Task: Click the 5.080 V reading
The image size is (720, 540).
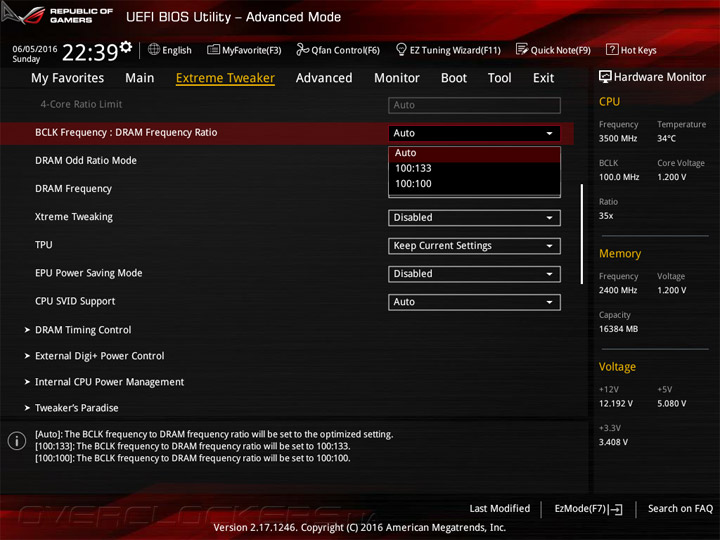Action: pos(671,404)
